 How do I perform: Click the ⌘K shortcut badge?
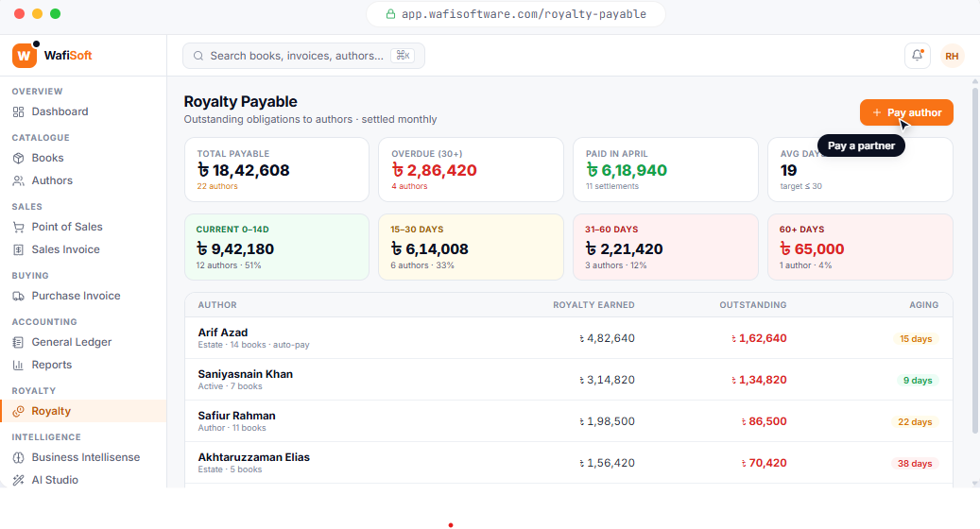pyautogui.click(x=403, y=56)
